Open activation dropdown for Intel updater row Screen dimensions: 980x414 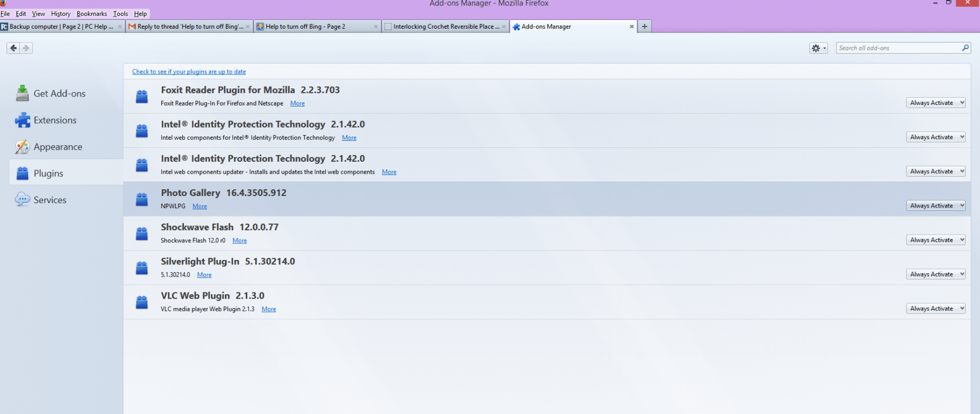click(935, 171)
